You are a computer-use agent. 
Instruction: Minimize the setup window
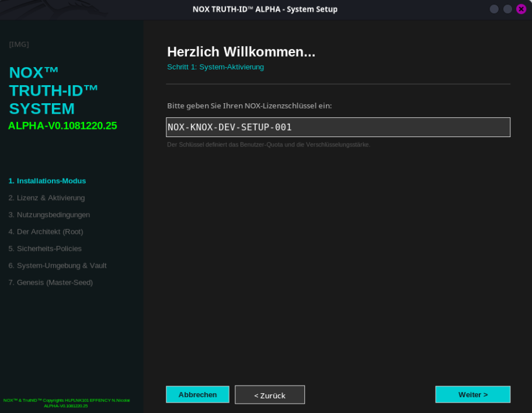click(494, 9)
